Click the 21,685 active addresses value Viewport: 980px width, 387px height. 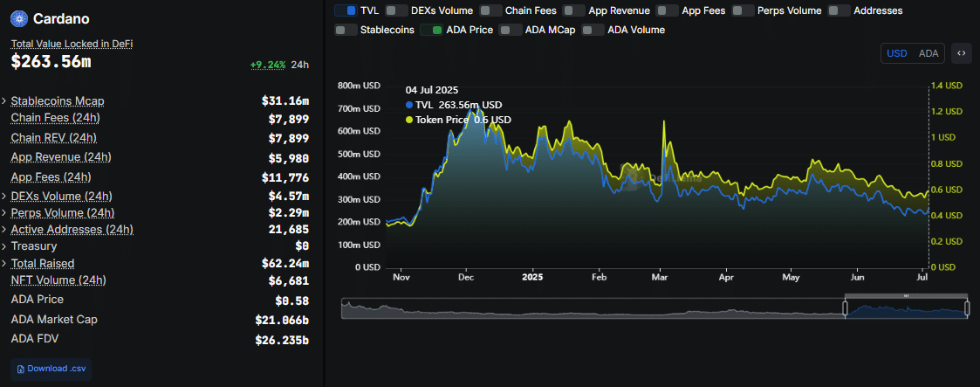pyautogui.click(x=289, y=230)
